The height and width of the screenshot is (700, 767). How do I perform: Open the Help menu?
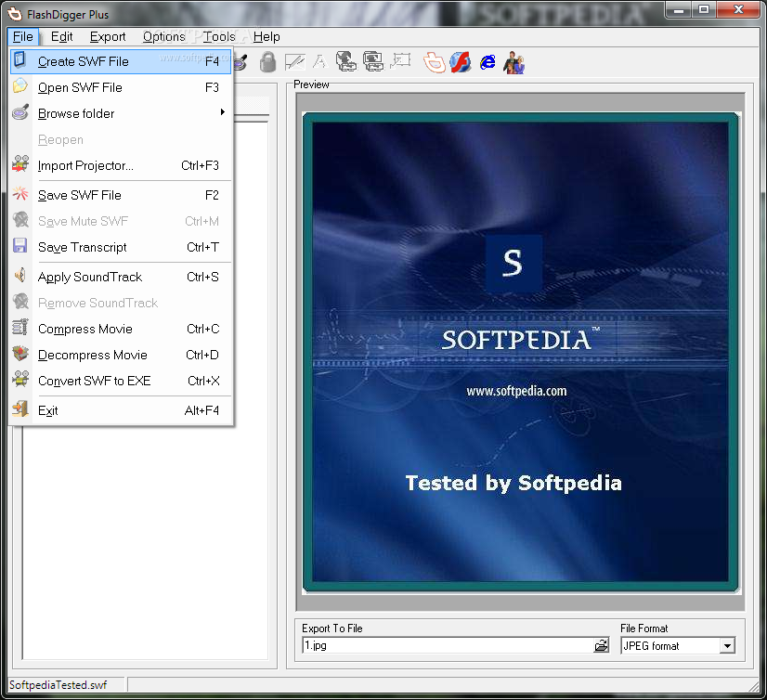point(266,37)
